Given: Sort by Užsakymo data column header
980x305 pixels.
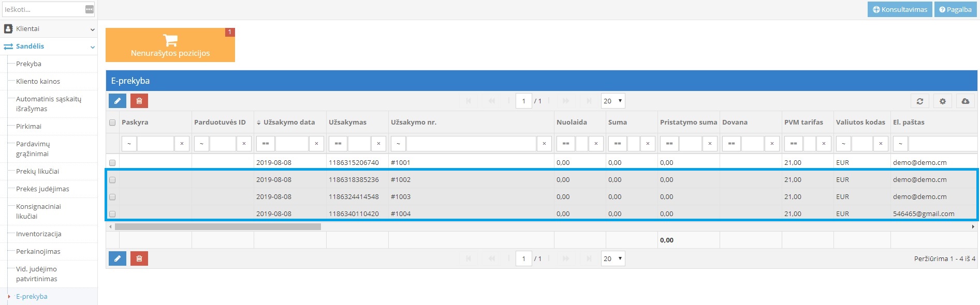Looking at the screenshot, I should tap(288, 123).
